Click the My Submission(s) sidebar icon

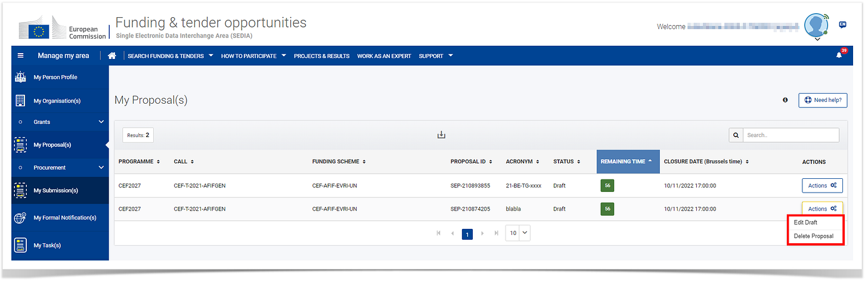(x=20, y=190)
